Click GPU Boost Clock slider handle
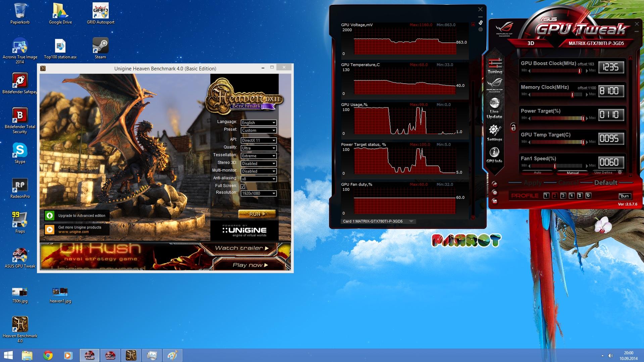The image size is (644, 362). [x=580, y=71]
